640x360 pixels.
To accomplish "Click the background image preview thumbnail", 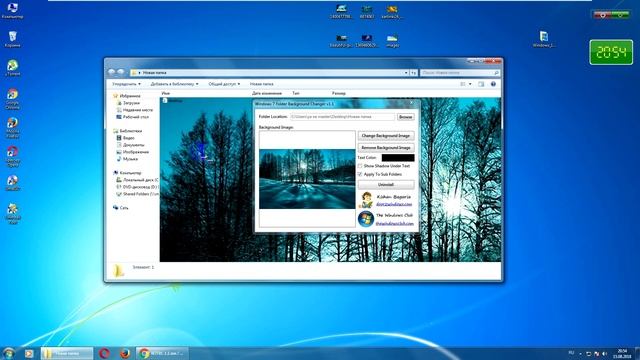I will point(307,179).
